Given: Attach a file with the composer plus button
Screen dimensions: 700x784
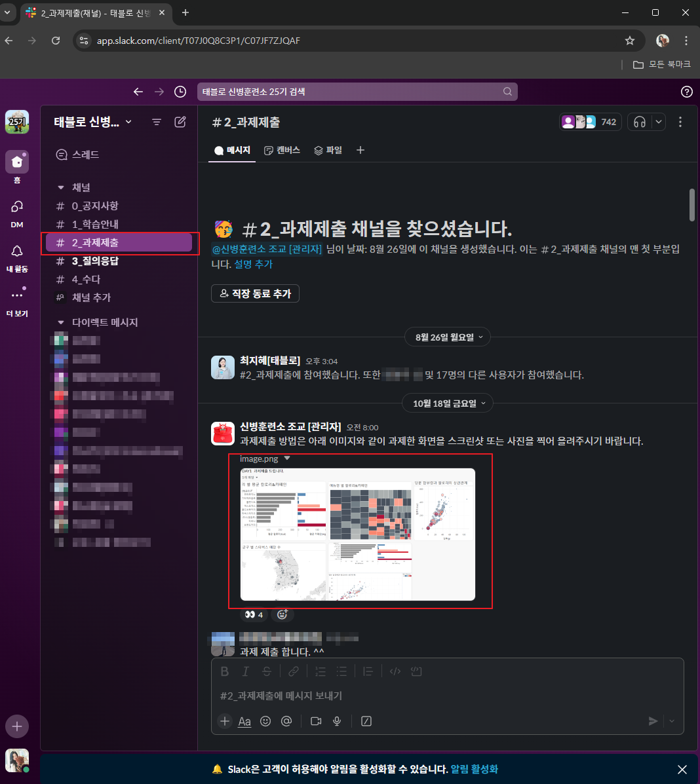Looking at the screenshot, I should [x=225, y=721].
